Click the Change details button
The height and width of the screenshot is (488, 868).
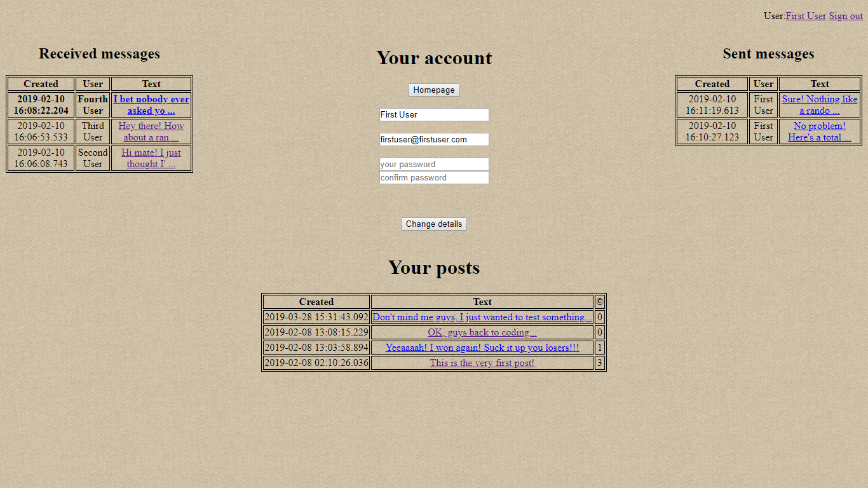pyautogui.click(x=434, y=224)
